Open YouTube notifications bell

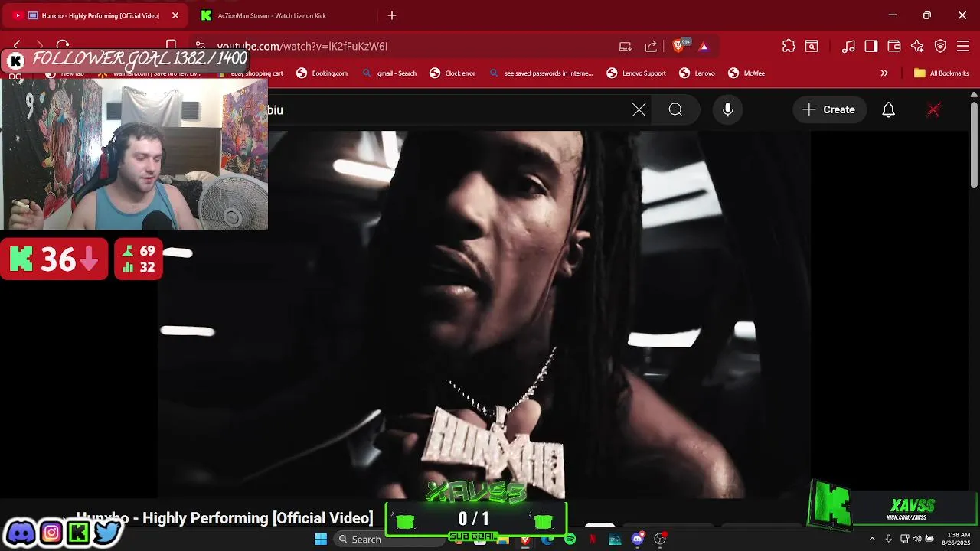888,110
